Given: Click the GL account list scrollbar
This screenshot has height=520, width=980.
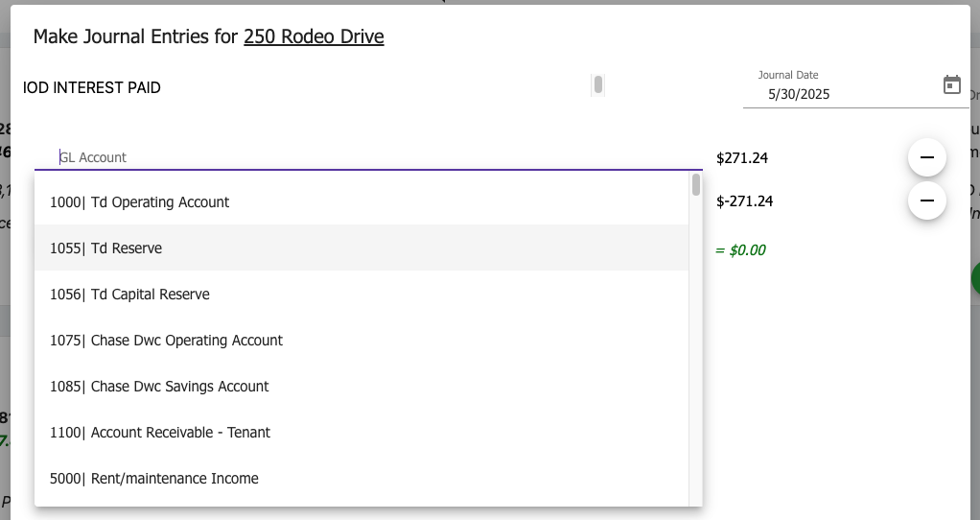Looking at the screenshot, I should 695,185.
